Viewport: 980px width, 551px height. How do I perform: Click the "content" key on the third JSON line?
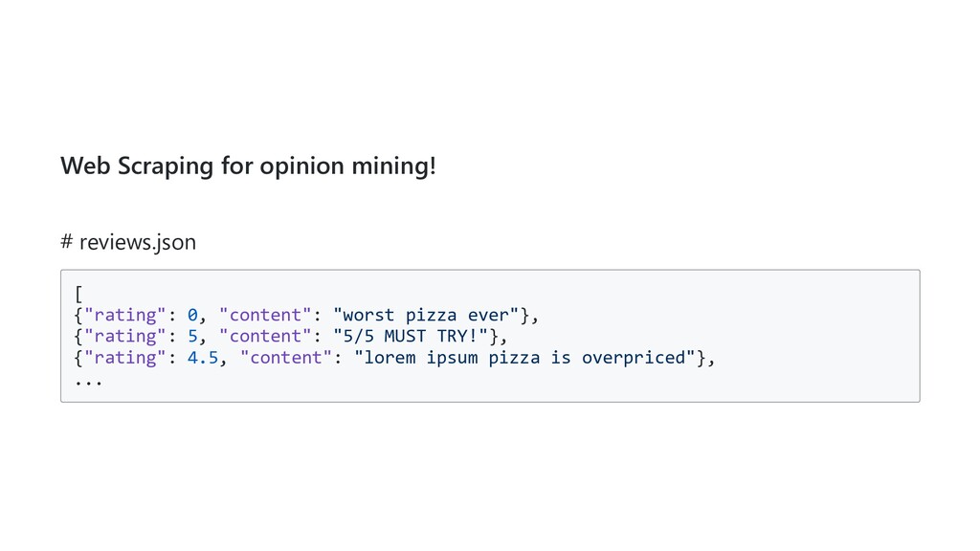click(286, 357)
